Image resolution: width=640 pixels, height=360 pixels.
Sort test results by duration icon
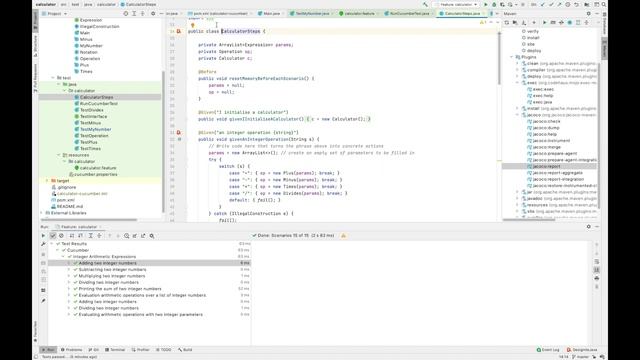80,236
